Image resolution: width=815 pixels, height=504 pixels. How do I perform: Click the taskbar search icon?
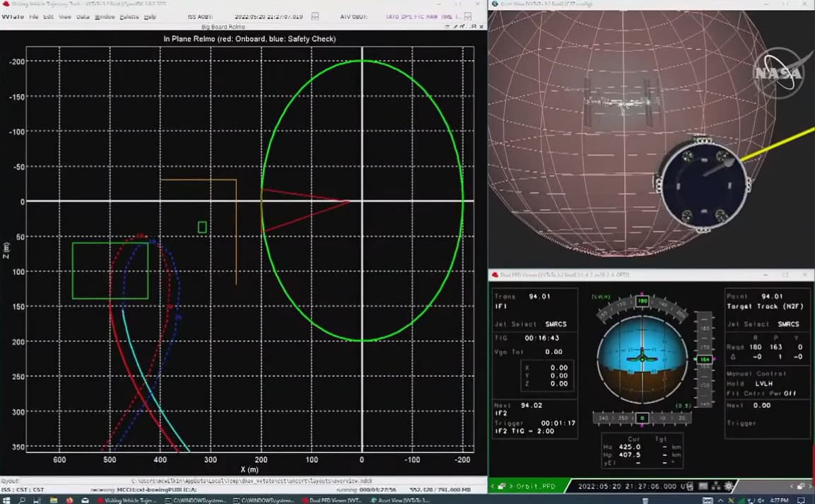point(23,499)
